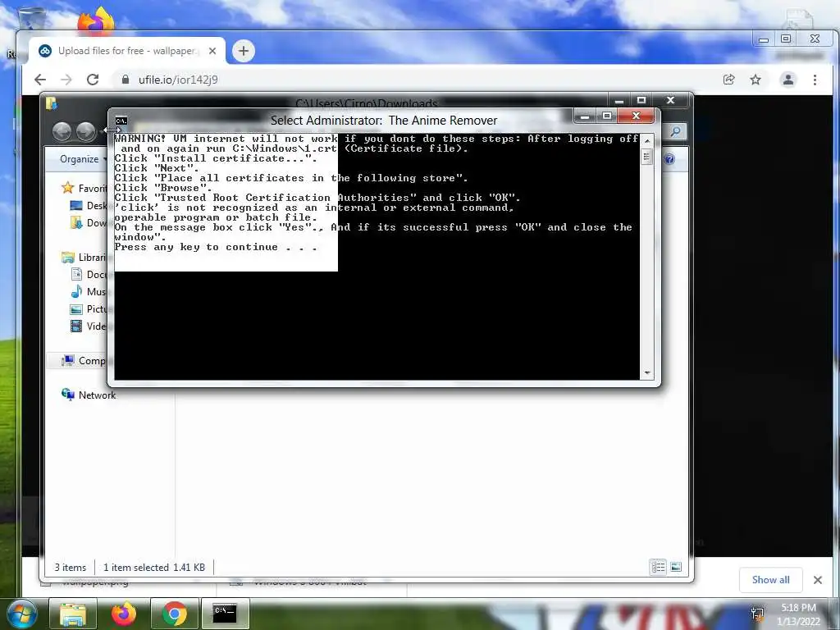Click Explorer back navigation arrow

tap(62, 131)
